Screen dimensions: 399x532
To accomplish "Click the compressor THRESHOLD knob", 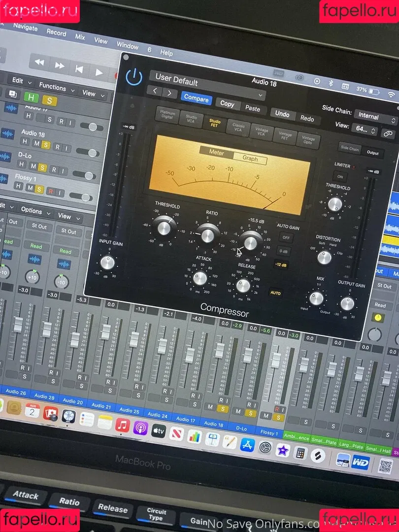I will coord(164,227).
